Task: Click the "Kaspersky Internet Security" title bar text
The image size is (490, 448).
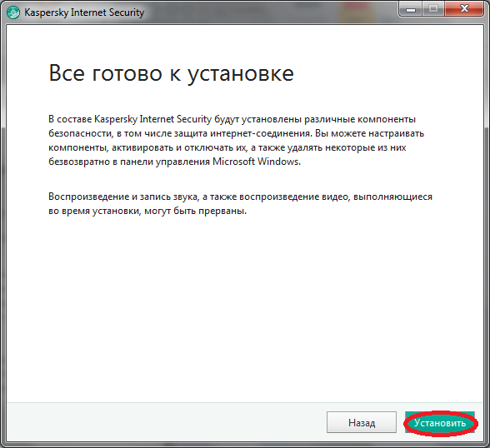Action: click(x=84, y=12)
